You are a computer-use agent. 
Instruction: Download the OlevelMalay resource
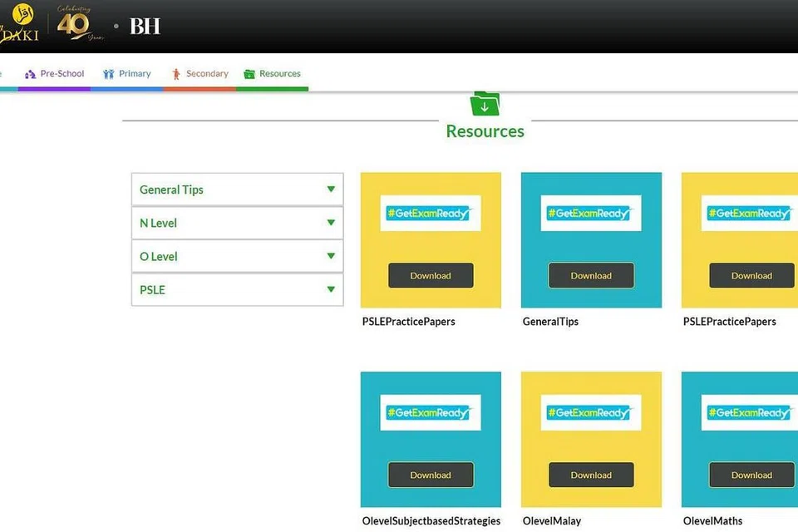(x=591, y=475)
